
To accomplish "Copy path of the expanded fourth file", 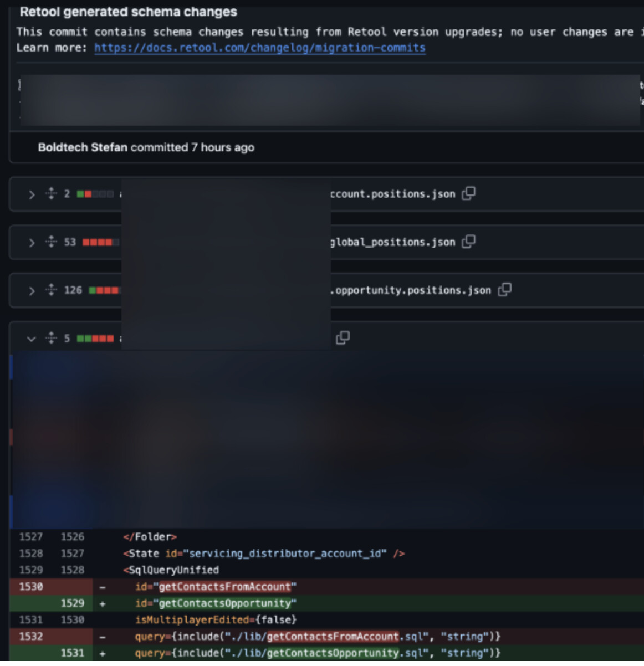I will [x=343, y=337].
